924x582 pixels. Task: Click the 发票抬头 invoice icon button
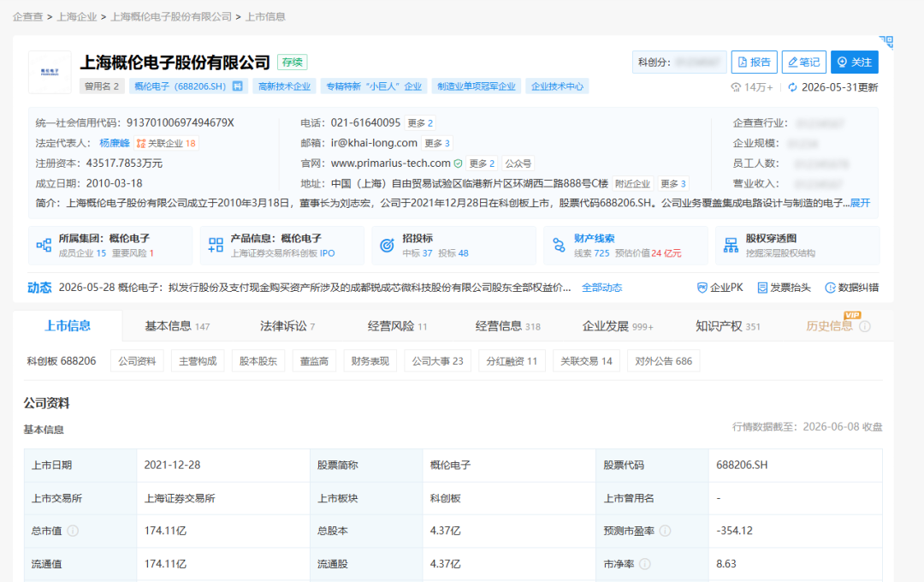784,288
